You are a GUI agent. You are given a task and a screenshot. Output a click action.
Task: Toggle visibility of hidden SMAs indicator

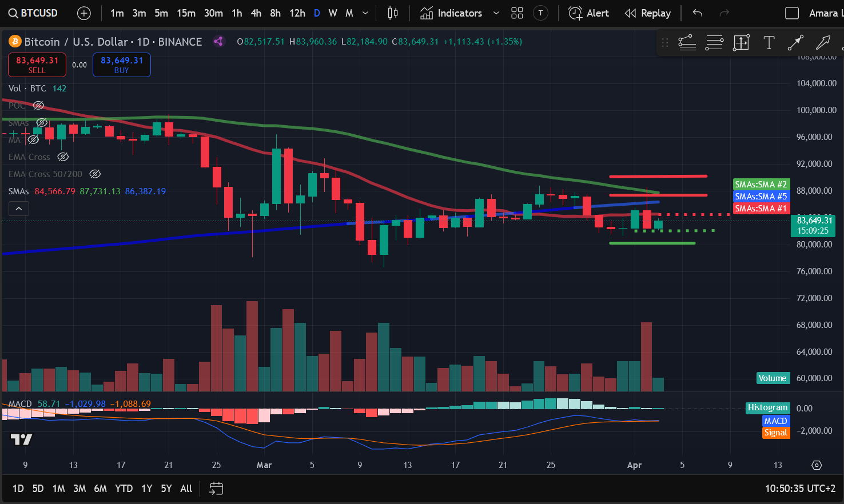tap(42, 122)
